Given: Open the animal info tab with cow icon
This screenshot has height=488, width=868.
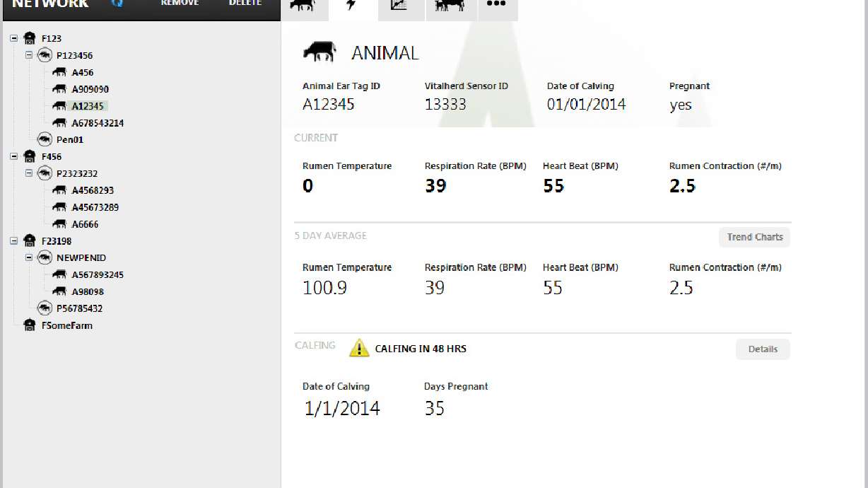Looking at the screenshot, I should 304,6.
